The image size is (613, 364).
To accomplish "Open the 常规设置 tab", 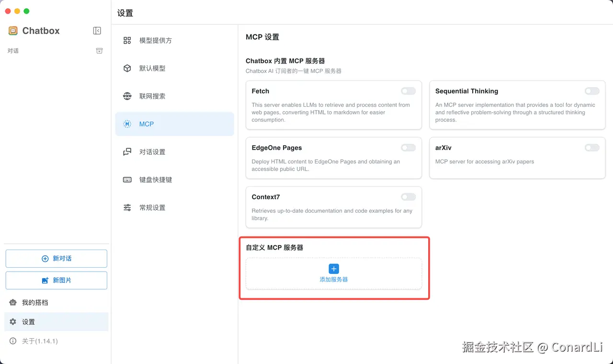I will (174, 207).
